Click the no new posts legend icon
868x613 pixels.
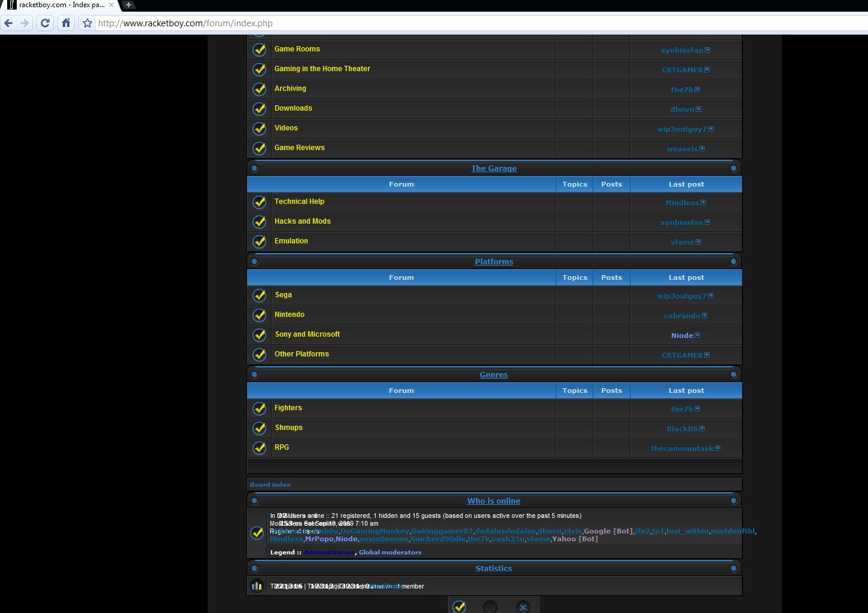(490, 606)
